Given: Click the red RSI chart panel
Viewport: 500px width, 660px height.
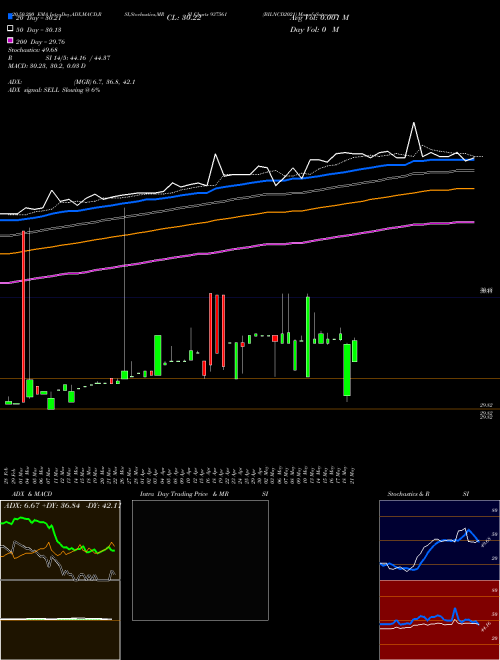Looking at the screenshot, I should (x=439, y=620).
